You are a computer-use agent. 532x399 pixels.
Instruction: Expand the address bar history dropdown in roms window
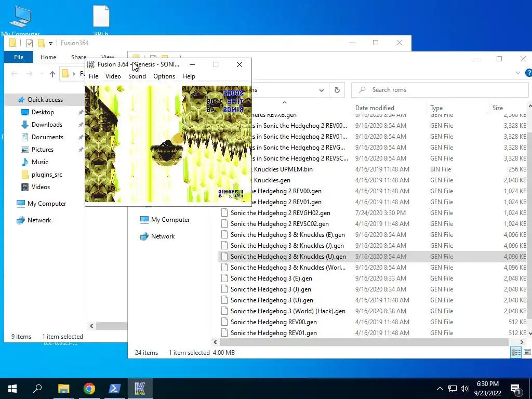coord(321,90)
